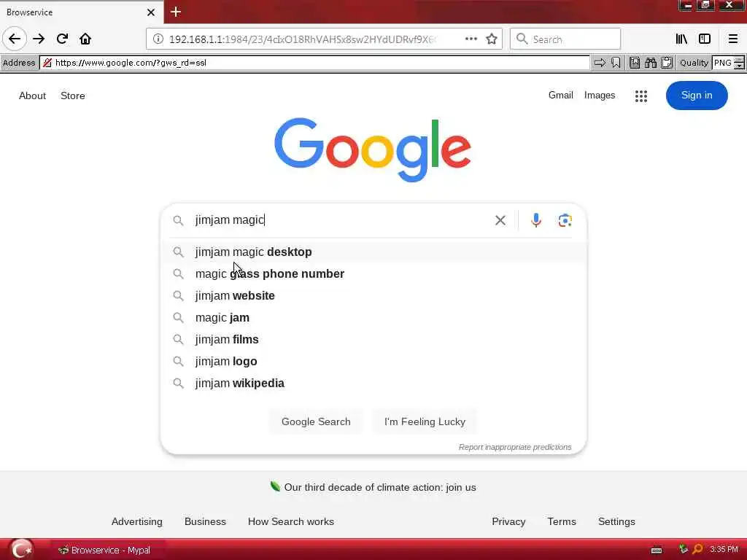Screen dimensions: 747x560
Task: Decrease Quality with the stepper down arrow
Action: (739, 66)
